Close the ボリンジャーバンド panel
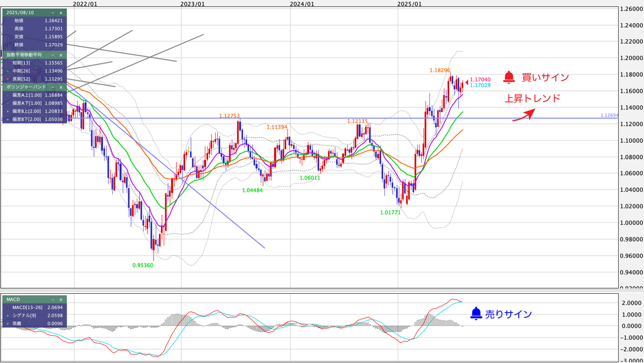The image size is (644, 363). pos(61,86)
